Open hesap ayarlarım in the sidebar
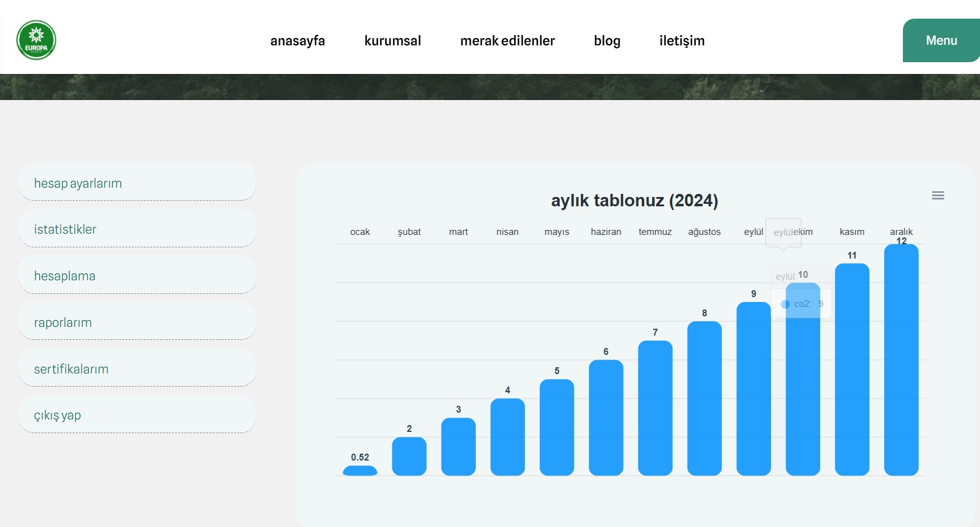 pyautogui.click(x=137, y=183)
